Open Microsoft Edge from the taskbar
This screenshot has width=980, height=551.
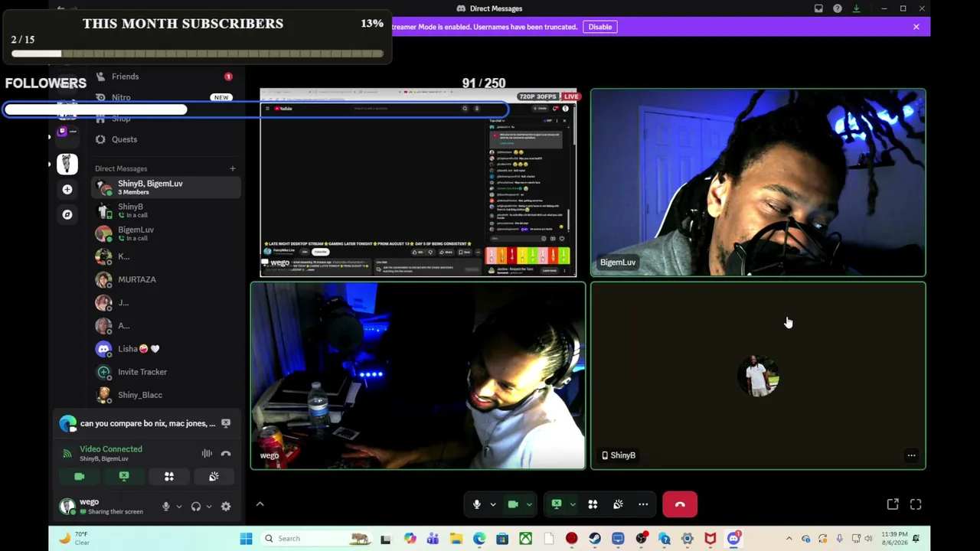(x=479, y=539)
